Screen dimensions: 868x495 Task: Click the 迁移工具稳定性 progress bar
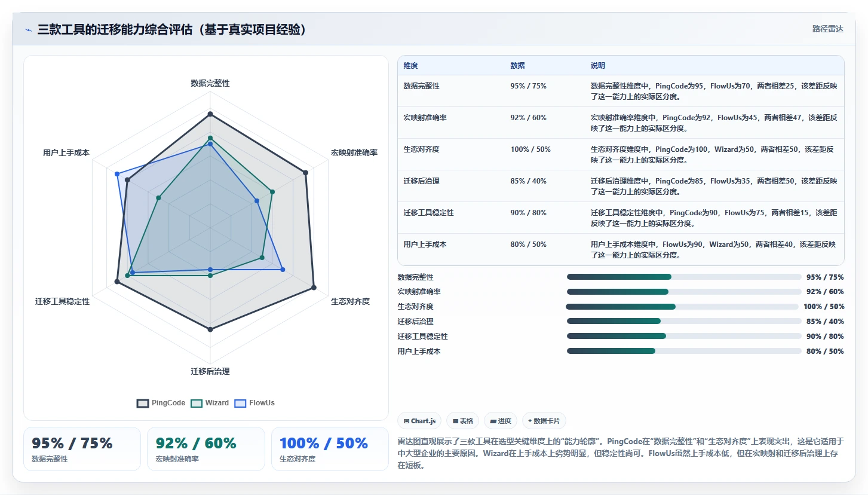(x=684, y=336)
